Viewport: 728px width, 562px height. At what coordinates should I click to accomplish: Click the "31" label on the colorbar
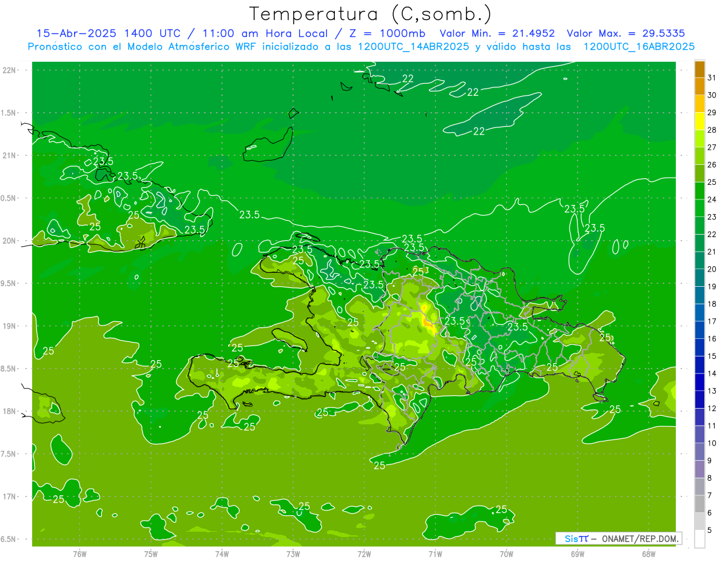pyautogui.click(x=712, y=78)
